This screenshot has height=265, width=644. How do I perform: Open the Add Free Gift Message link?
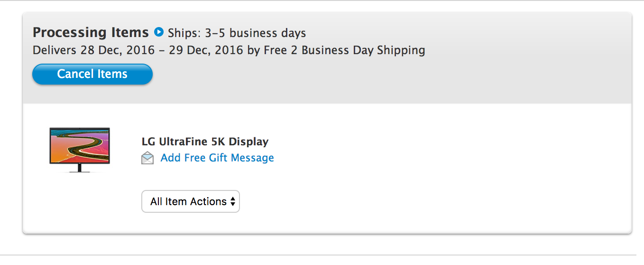217,158
